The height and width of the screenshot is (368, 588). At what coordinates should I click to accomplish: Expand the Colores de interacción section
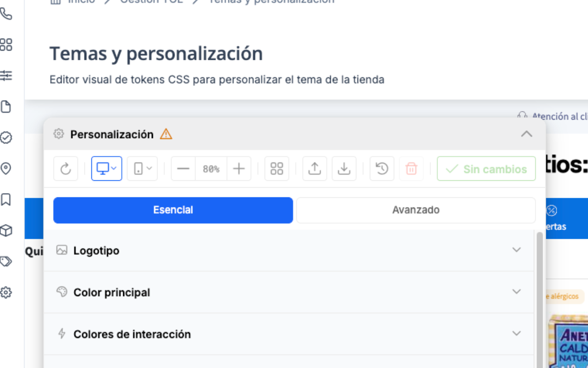[x=289, y=334]
